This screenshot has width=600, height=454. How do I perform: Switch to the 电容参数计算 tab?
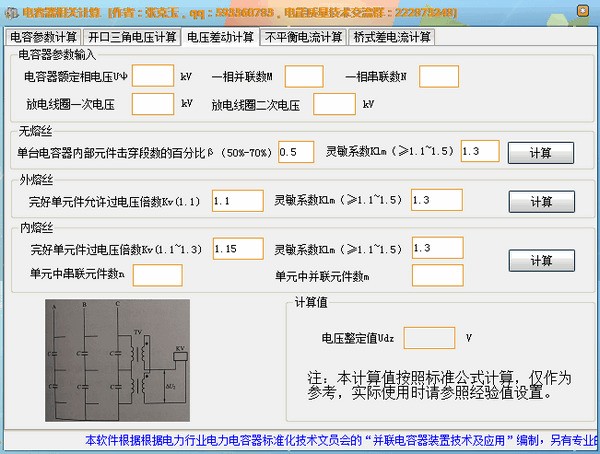click(x=43, y=37)
